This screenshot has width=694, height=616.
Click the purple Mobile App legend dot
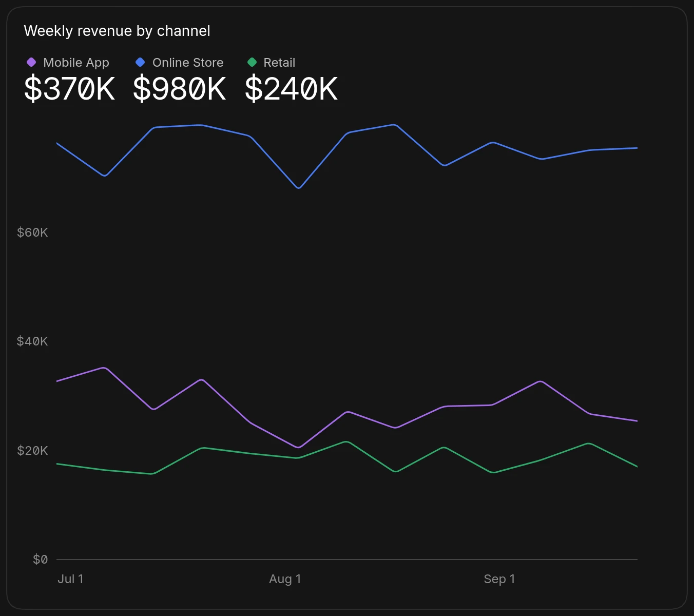coord(31,62)
